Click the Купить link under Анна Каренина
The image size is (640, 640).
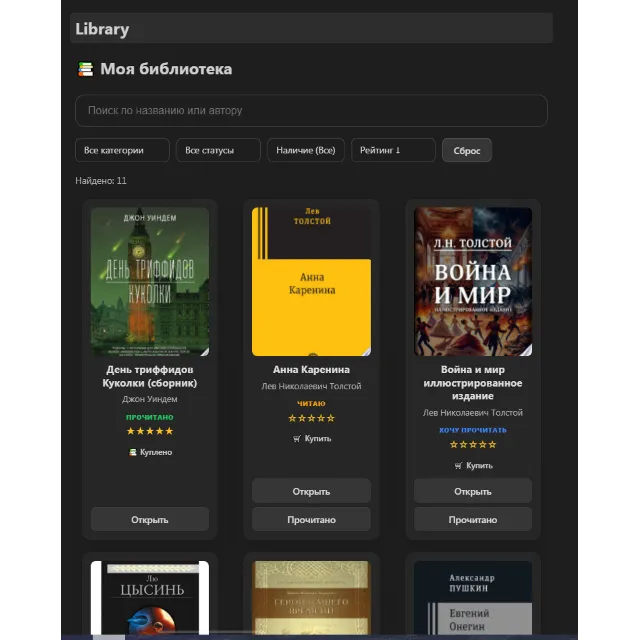point(318,439)
